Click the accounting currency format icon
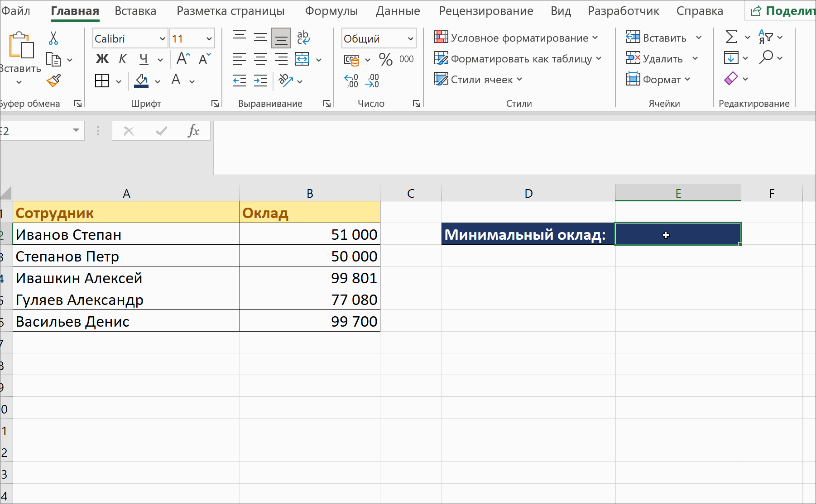The image size is (816, 504). pyautogui.click(x=351, y=60)
